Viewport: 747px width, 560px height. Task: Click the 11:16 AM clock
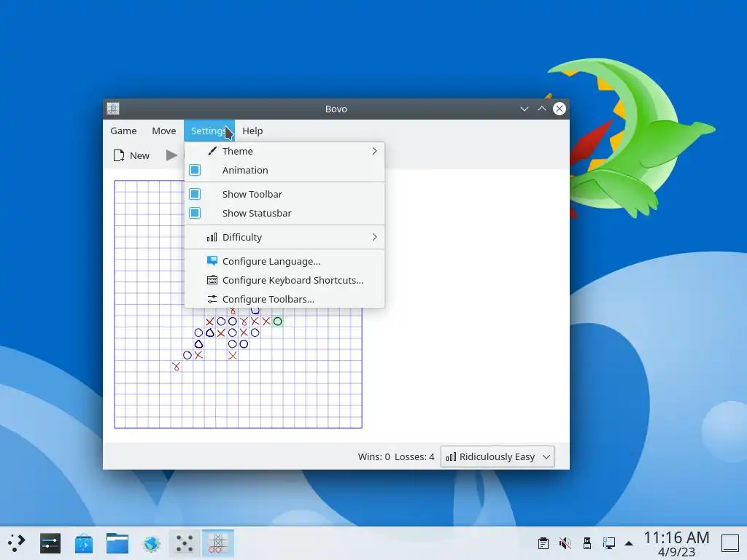pos(676,537)
